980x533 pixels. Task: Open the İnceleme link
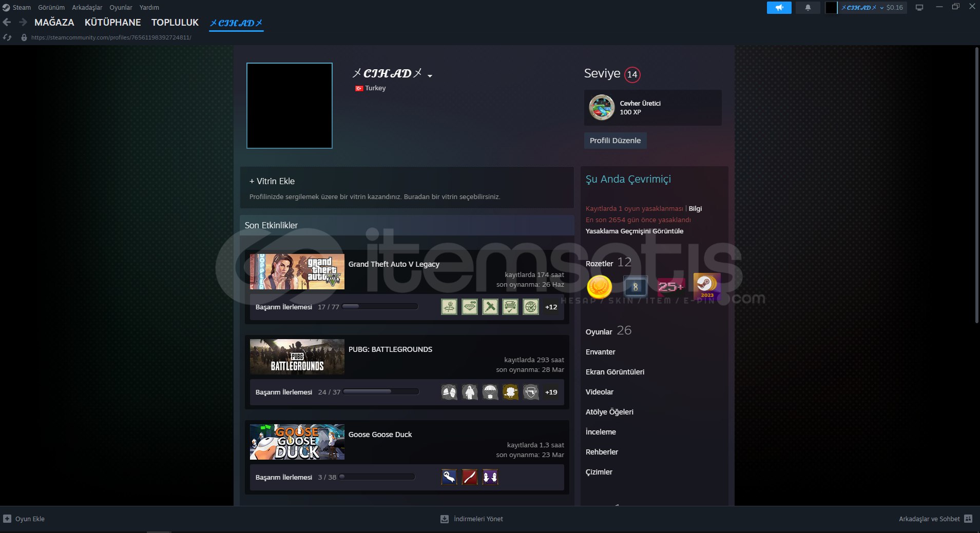click(601, 432)
